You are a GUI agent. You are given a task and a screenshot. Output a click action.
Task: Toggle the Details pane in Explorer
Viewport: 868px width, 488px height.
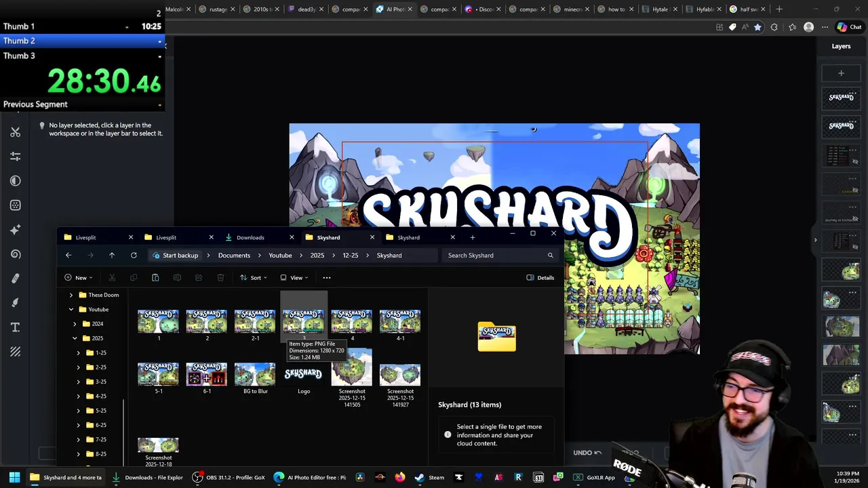[540, 277]
